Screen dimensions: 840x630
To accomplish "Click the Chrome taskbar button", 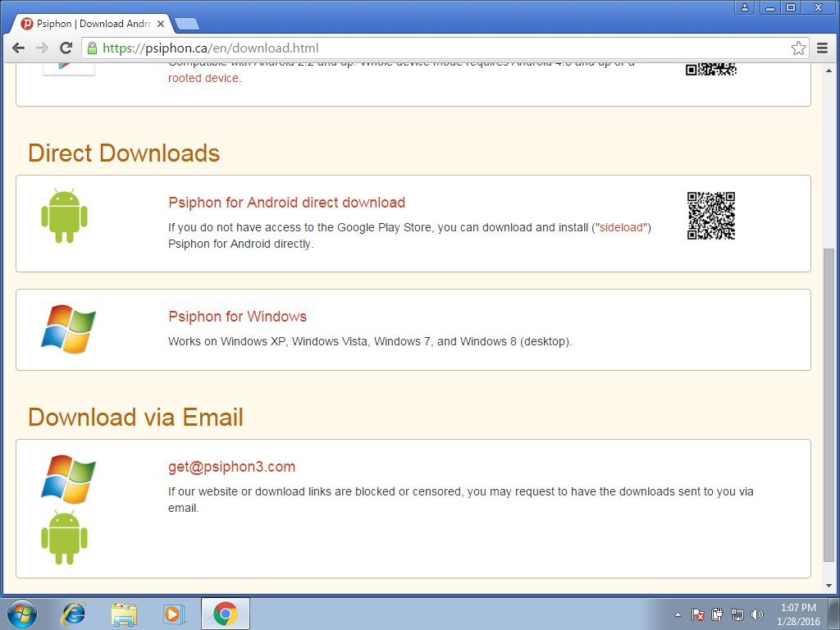I will coord(226,614).
